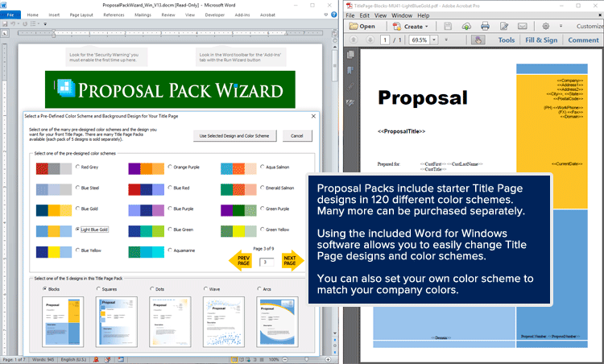Screen dimensions: 604x364
Task: Open the Edit menu in Acrobat
Action: pyautogui.click(x=364, y=15)
